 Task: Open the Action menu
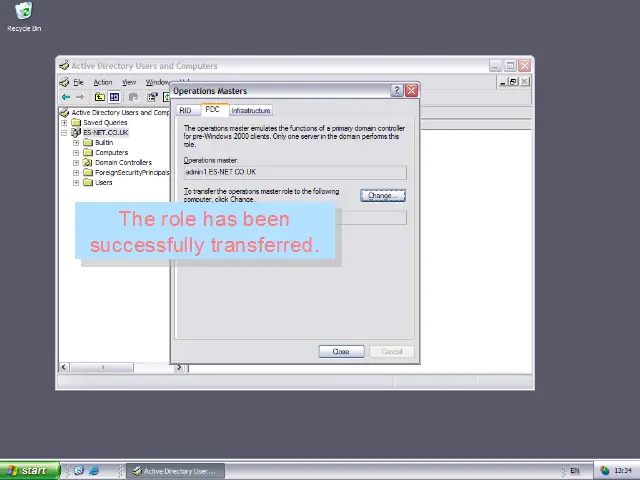pyautogui.click(x=103, y=82)
